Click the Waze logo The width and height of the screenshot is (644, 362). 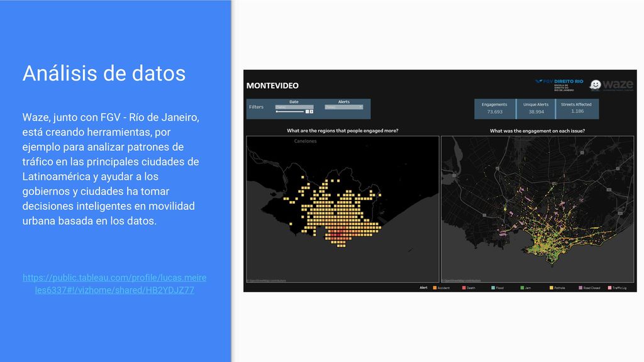coord(611,85)
